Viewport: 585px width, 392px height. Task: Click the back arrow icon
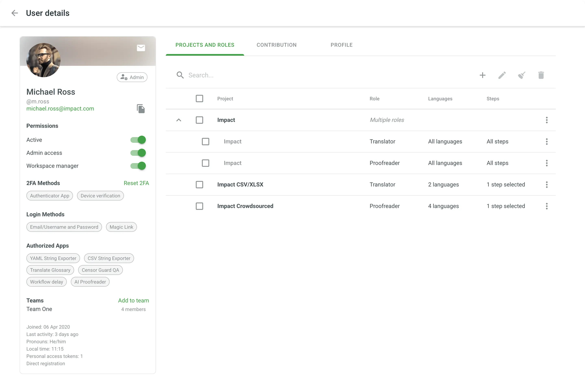[x=15, y=13]
